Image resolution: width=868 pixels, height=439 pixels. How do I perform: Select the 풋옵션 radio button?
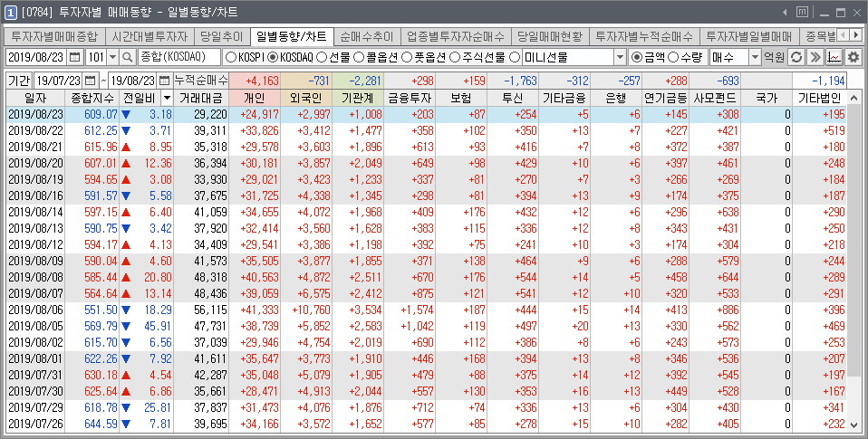[x=407, y=57]
